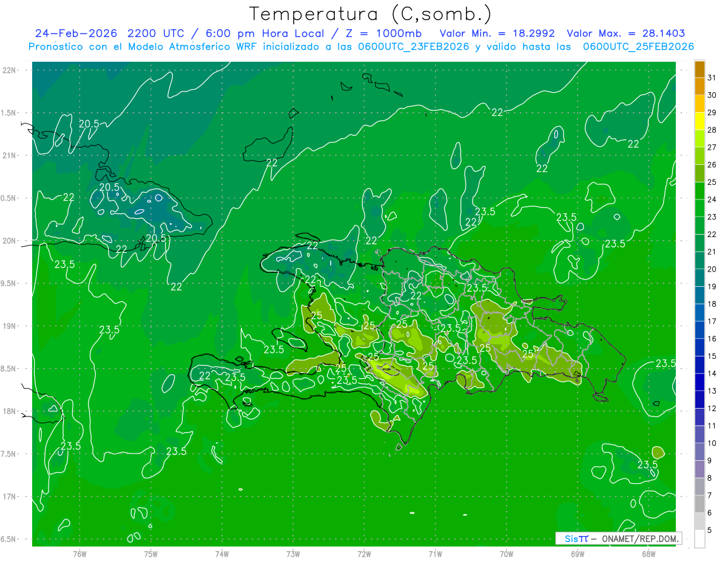The height and width of the screenshot is (562, 728).
Task: Click the 72W longitude axis label
Action: coord(365,554)
